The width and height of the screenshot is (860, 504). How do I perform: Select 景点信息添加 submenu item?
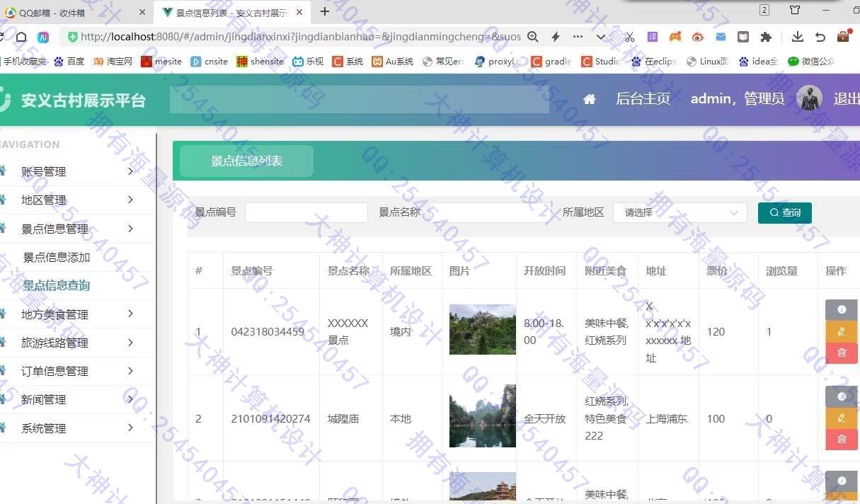tap(57, 257)
